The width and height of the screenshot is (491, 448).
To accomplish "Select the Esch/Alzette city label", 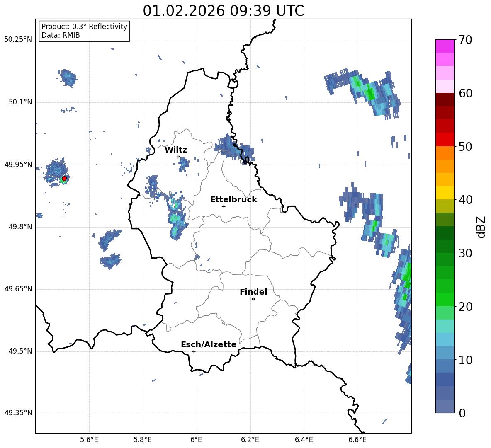I will 209,344.
